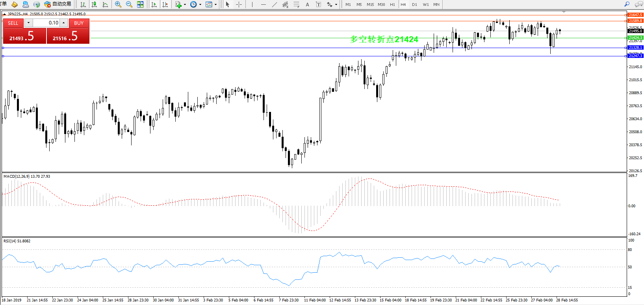
Task: Click the search magnifier icon at top right
Action: 627,4
